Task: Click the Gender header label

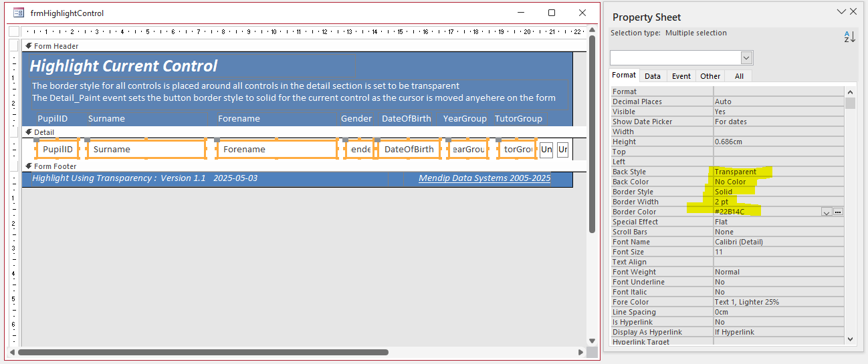Action: 356,119
